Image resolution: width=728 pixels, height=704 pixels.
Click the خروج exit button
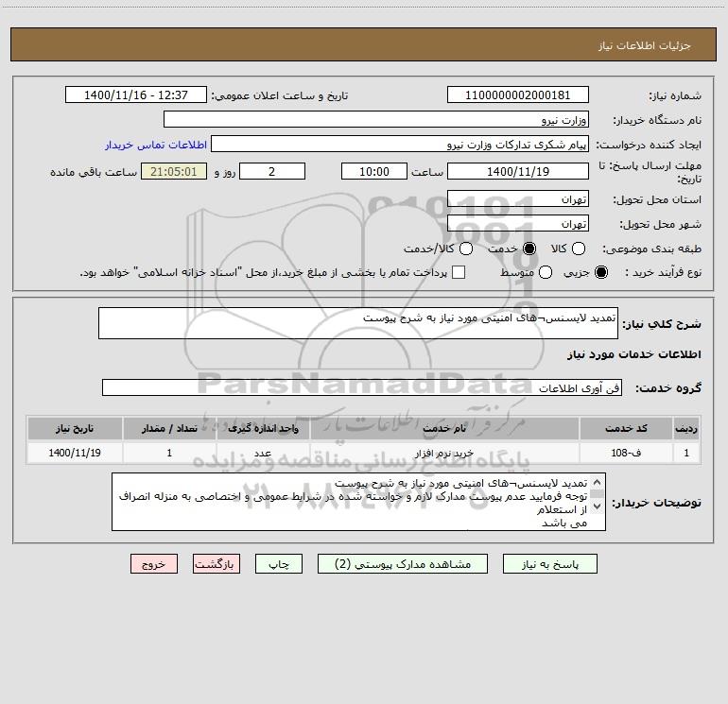click(154, 564)
